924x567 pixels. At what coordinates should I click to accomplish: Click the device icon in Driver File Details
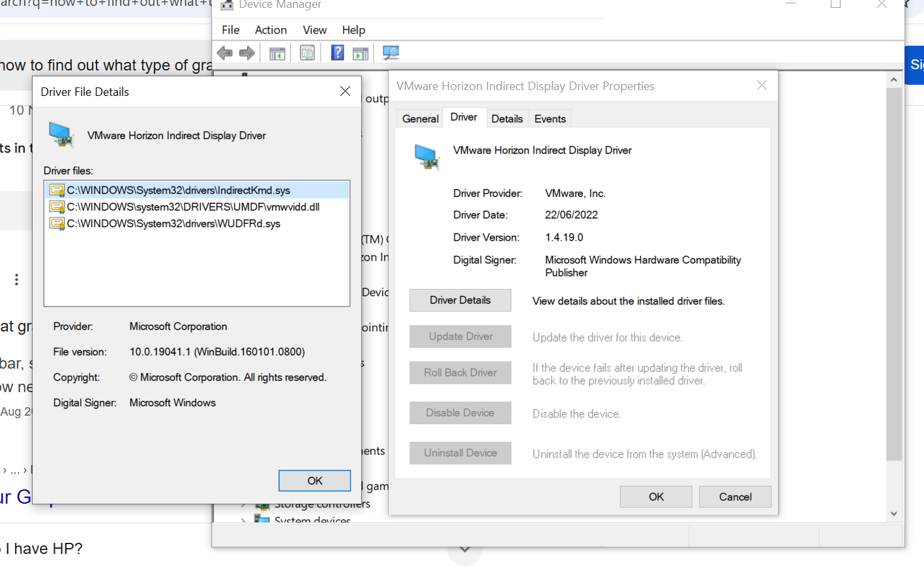61,134
